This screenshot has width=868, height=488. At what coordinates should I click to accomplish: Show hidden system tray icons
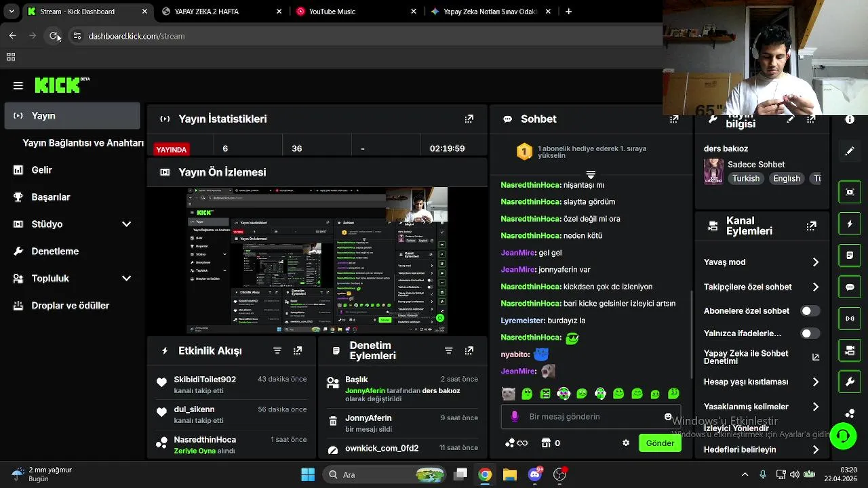click(x=745, y=474)
